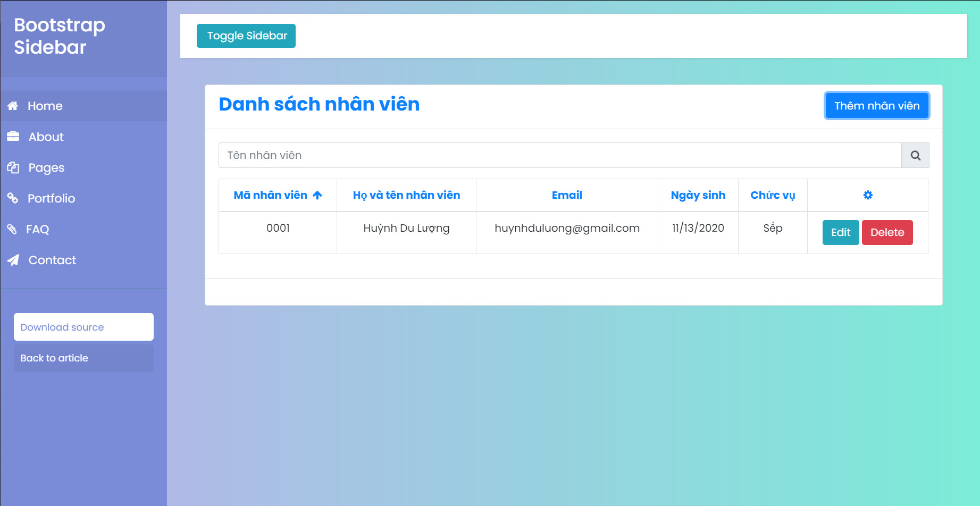The width and height of the screenshot is (980, 506).
Task: Click the sort arrow next to Mã nhân viên
Action: click(317, 195)
